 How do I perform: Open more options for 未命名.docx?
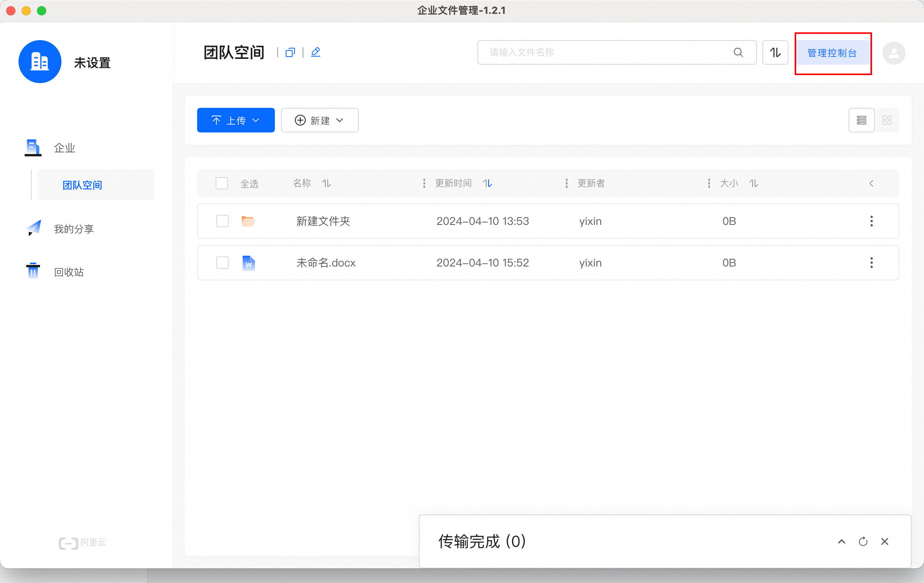[x=871, y=263]
